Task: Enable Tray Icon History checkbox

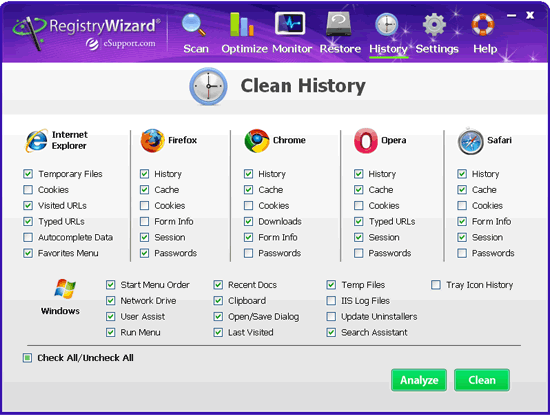Action: coord(436,285)
